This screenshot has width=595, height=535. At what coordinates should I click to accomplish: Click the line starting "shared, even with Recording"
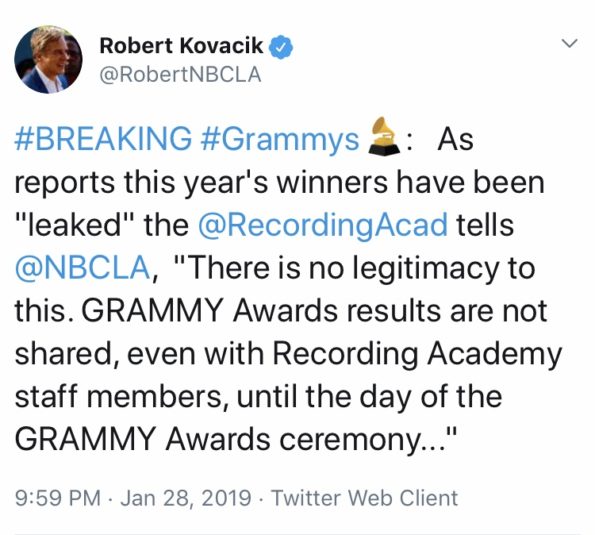pyautogui.click(x=288, y=355)
